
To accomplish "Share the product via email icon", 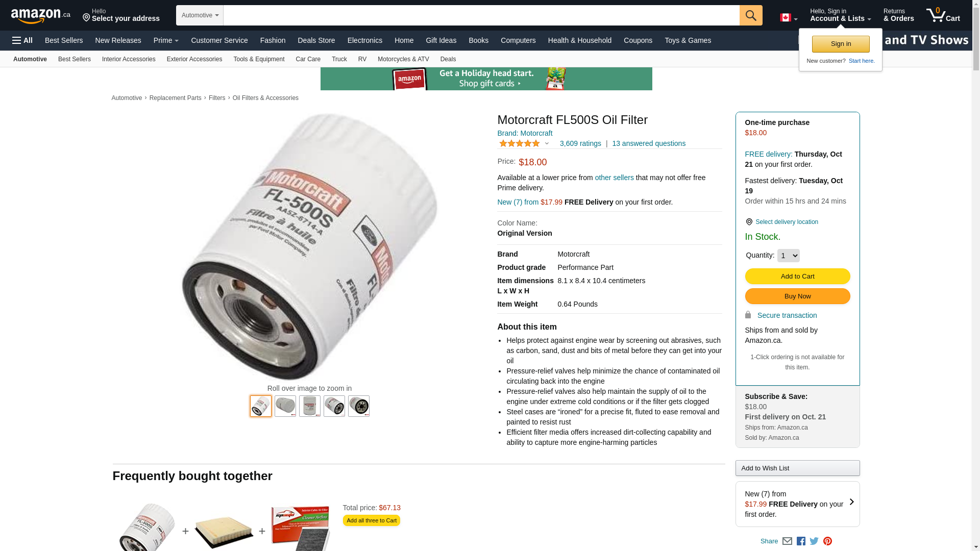I will 787,541.
